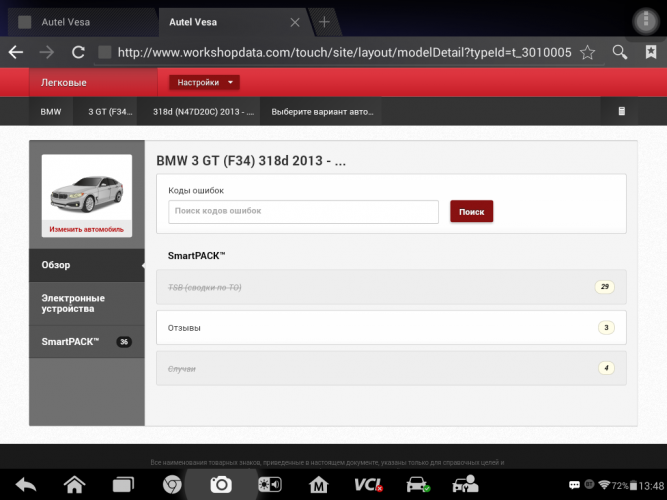Image resolution: width=667 pixels, height=500 pixels.
Task: Open a new browser tab with plus
Action: point(324,22)
